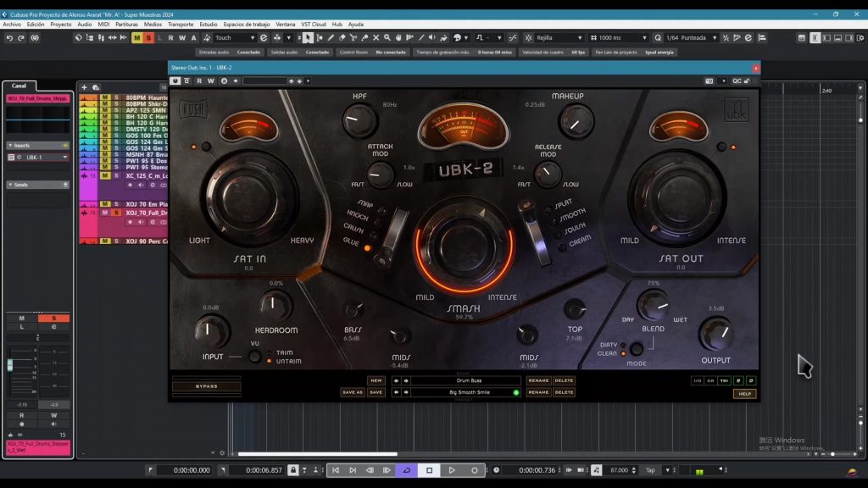Go to next marker in transport
This screenshot has width=868, height=488.
pos(353,469)
